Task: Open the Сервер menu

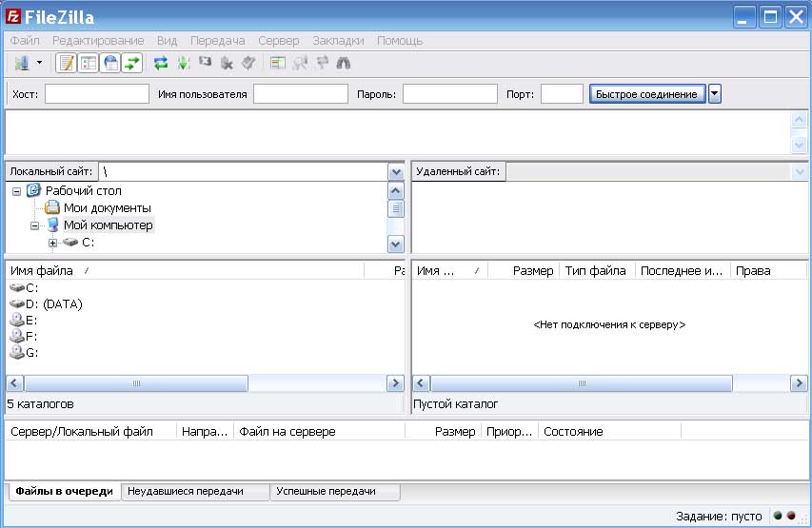Action: [279, 40]
